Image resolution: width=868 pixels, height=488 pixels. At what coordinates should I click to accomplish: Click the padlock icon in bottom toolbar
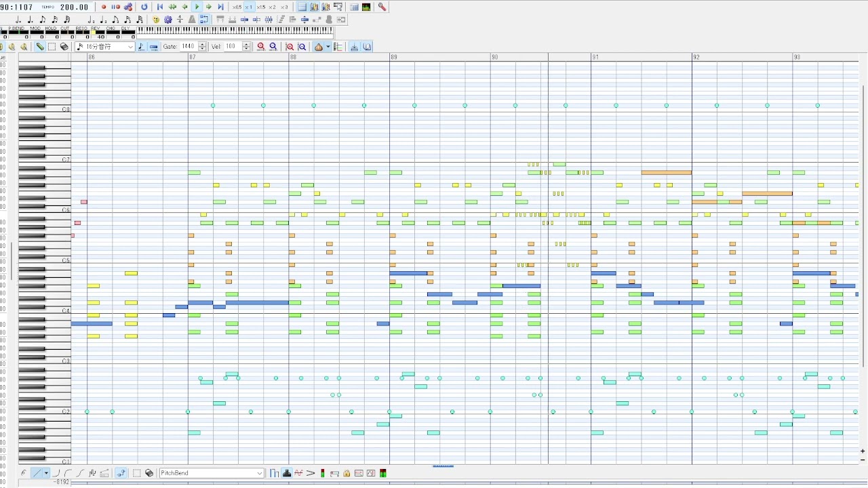tap(347, 473)
